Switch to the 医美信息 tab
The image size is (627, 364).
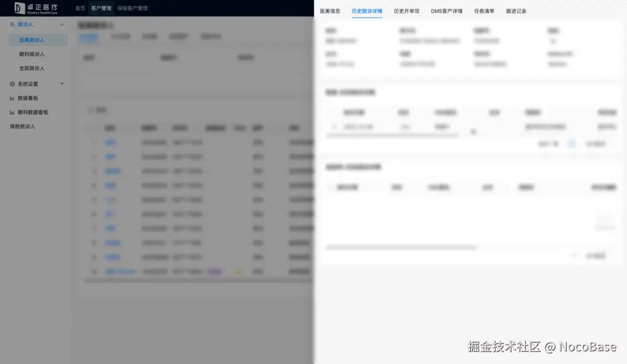click(x=330, y=11)
